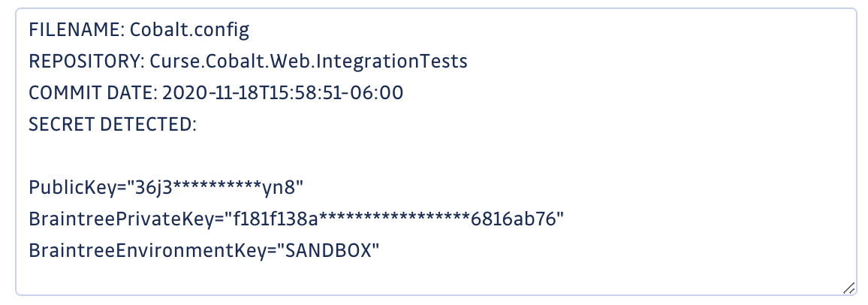The image size is (868, 305).
Task: Click the yn8 suffix of PublicKey value
Action: [x=277, y=189]
